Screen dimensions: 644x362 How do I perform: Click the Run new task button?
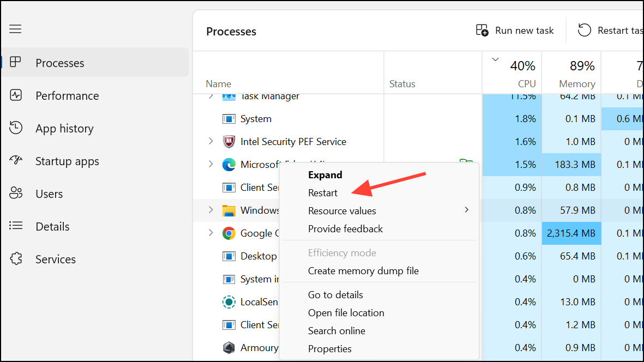coord(513,30)
